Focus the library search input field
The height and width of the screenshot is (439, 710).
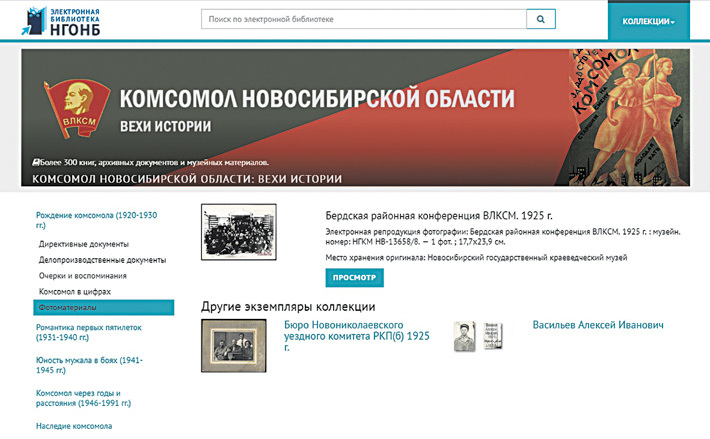(364, 19)
